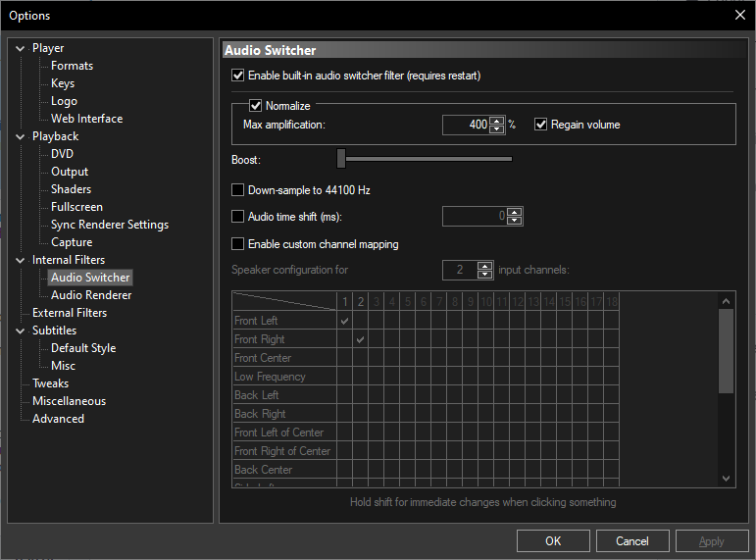
Task: Collapse the Player tree node
Action: point(21,48)
